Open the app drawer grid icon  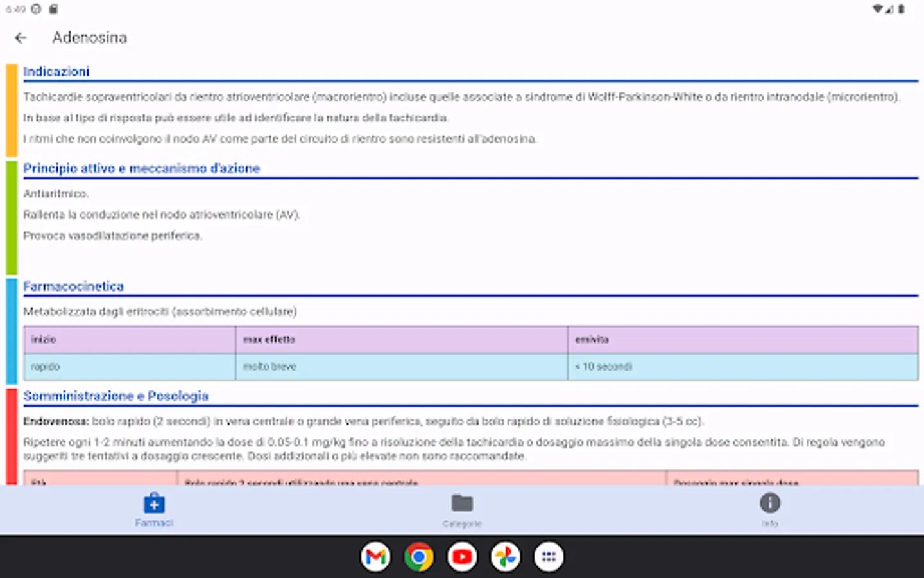click(549, 557)
